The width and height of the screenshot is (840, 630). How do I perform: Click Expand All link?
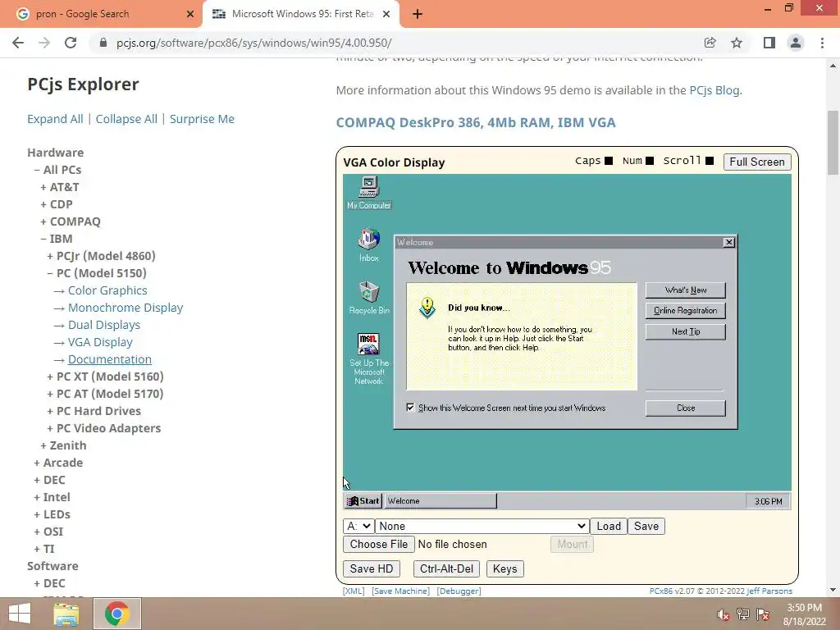click(55, 119)
